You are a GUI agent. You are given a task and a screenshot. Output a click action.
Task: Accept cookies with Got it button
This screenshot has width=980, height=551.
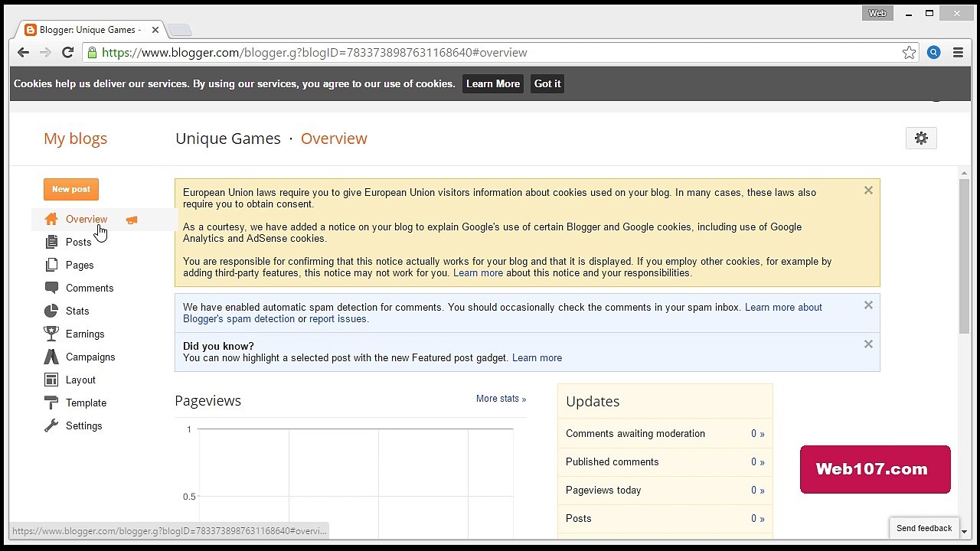click(x=547, y=84)
